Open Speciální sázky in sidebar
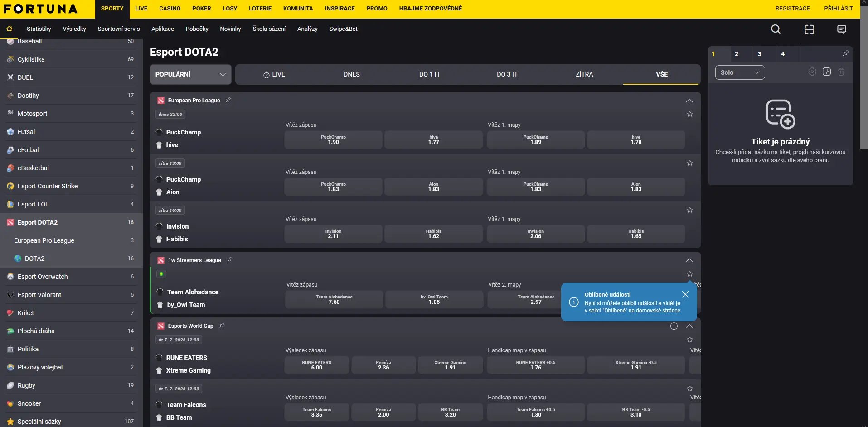This screenshot has width=868, height=427. (71, 422)
